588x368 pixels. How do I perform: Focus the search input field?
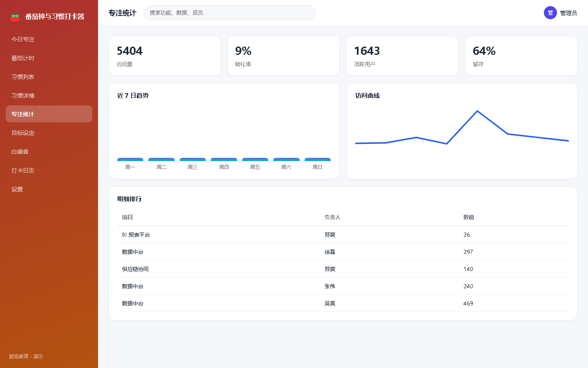point(229,13)
